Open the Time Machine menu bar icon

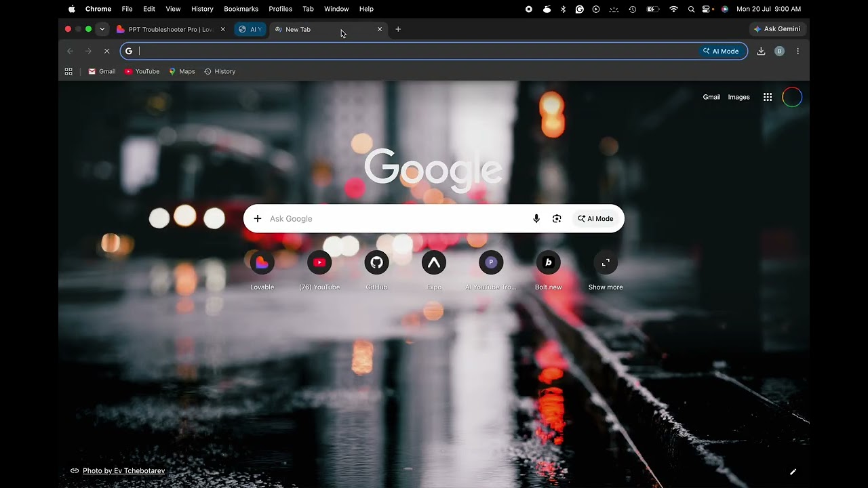tap(632, 9)
